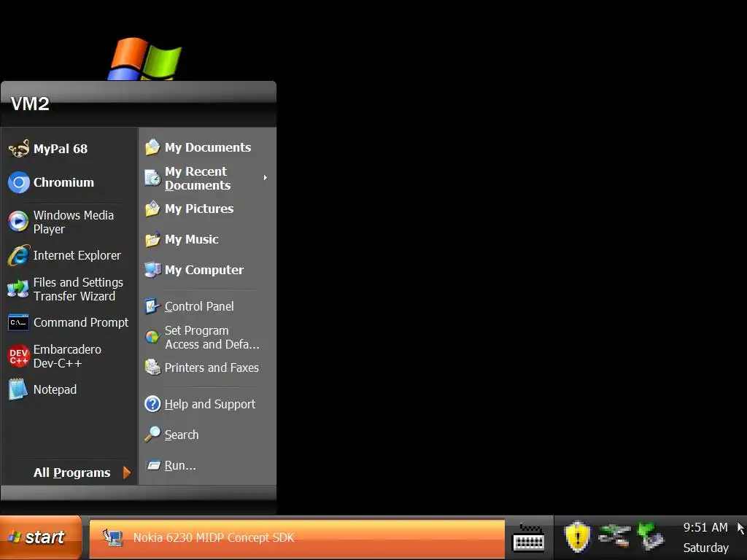Image resolution: width=747 pixels, height=560 pixels.
Task: Select the Control Panel label
Action: click(x=199, y=306)
